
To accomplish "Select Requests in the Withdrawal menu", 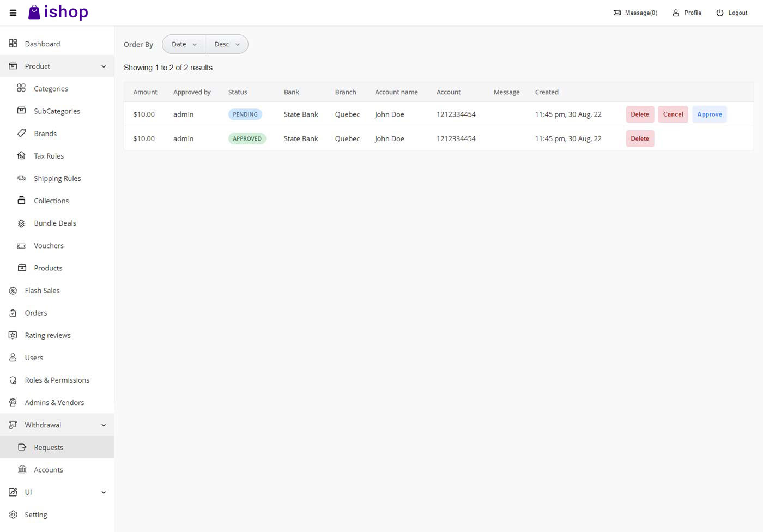I will pos(49,447).
